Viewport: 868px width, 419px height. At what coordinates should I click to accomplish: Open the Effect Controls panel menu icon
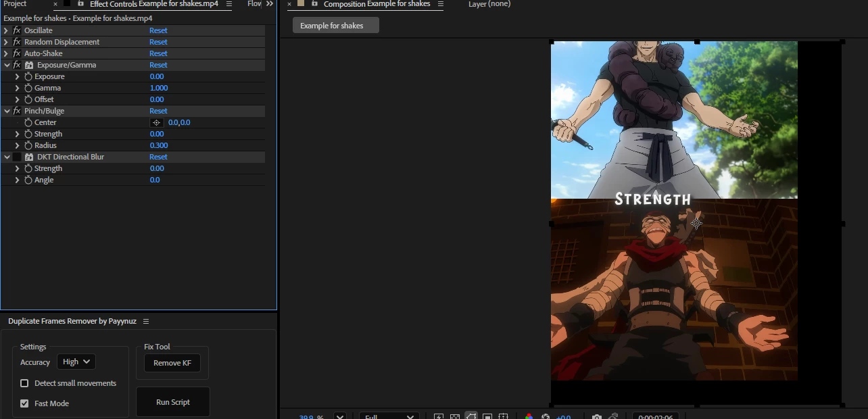click(x=228, y=4)
